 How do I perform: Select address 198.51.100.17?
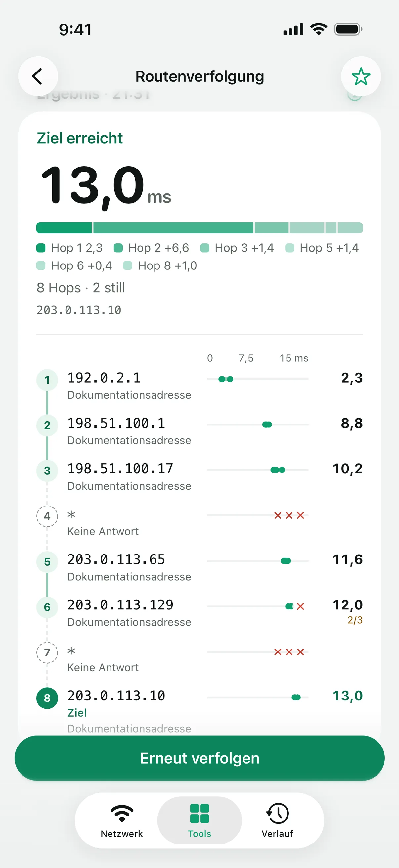[x=120, y=469]
